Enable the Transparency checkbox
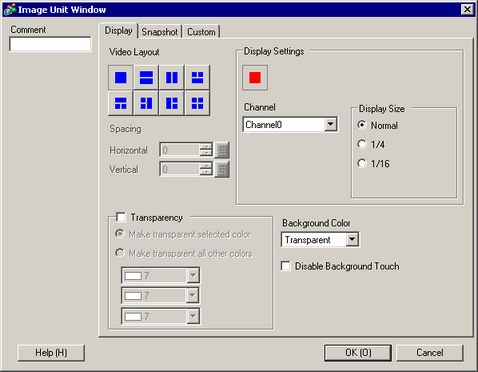The image size is (478, 372). 121,217
